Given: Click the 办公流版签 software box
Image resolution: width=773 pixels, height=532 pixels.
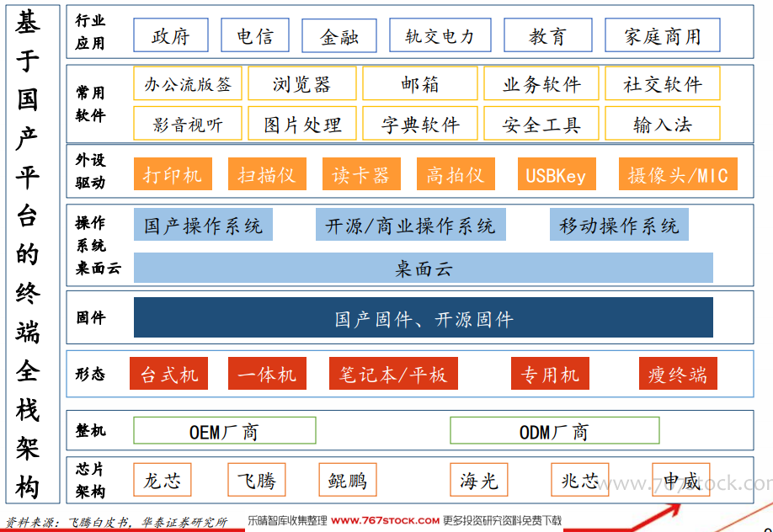Looking at the screenshot, I should 187,83.
